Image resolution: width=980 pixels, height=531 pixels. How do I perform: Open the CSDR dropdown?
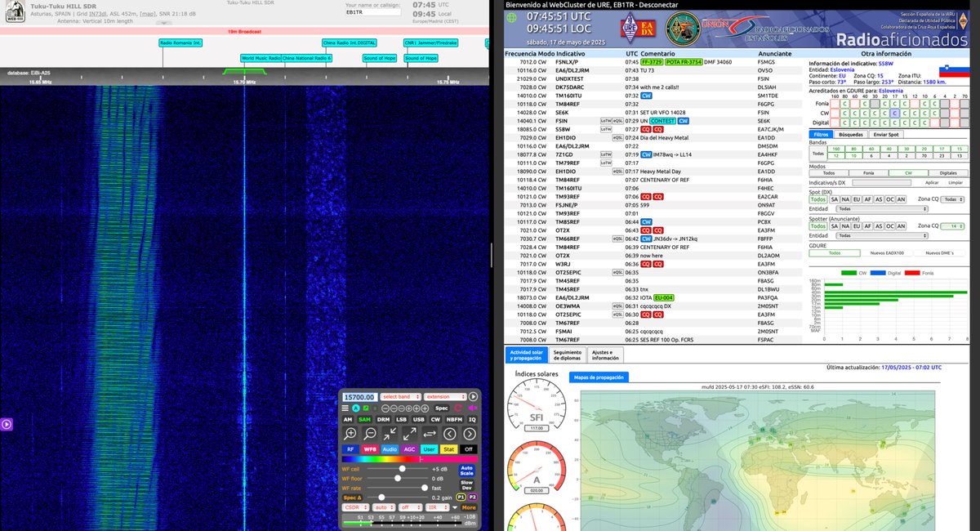pyautogui.click(x=356, y=507)
